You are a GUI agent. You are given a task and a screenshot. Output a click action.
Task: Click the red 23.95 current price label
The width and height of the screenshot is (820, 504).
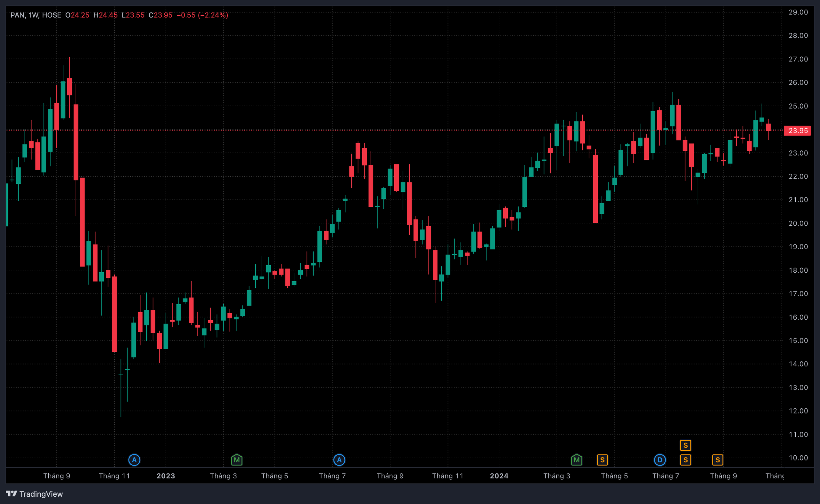coord(798,131)
